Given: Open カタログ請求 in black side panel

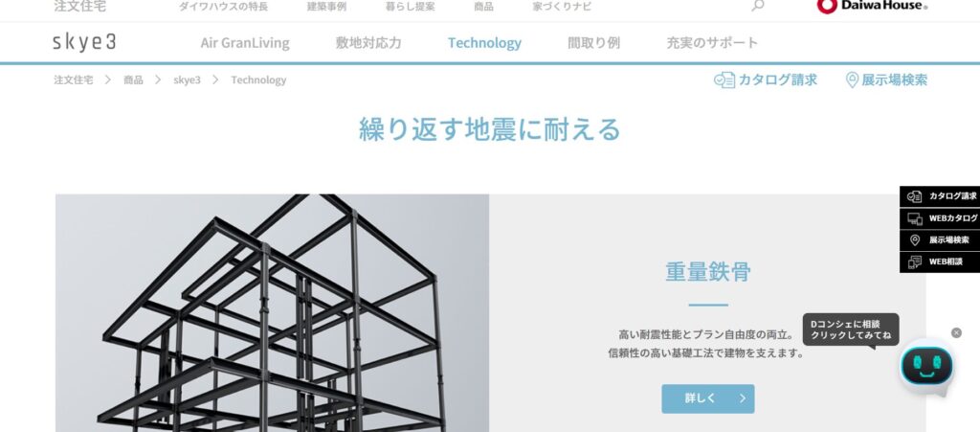Looking at the screenshot, I should (940, 196).
